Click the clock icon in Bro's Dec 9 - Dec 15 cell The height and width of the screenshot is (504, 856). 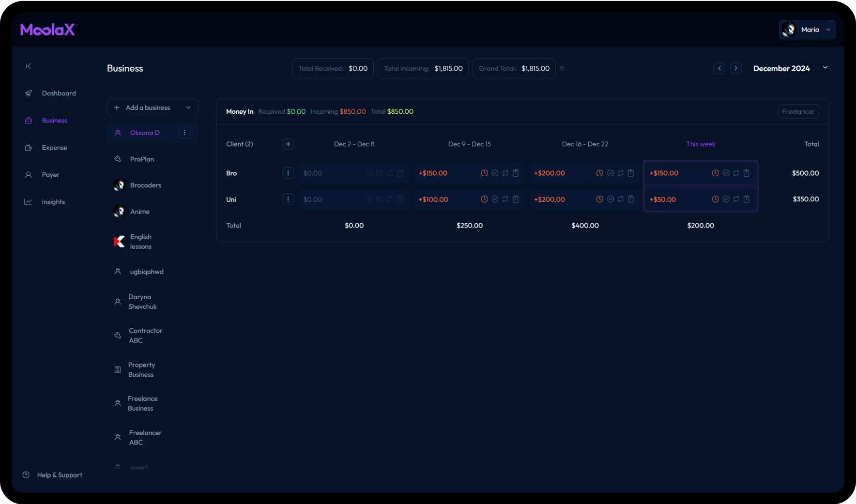coord(484,173)
